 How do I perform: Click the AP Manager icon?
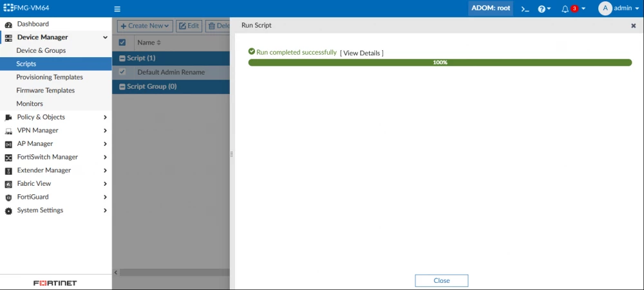8,145
